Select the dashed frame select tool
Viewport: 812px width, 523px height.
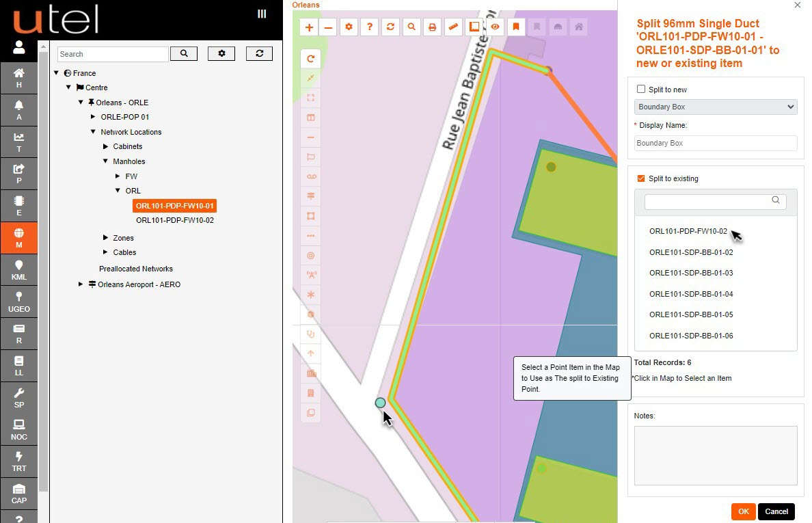point(311,98)
